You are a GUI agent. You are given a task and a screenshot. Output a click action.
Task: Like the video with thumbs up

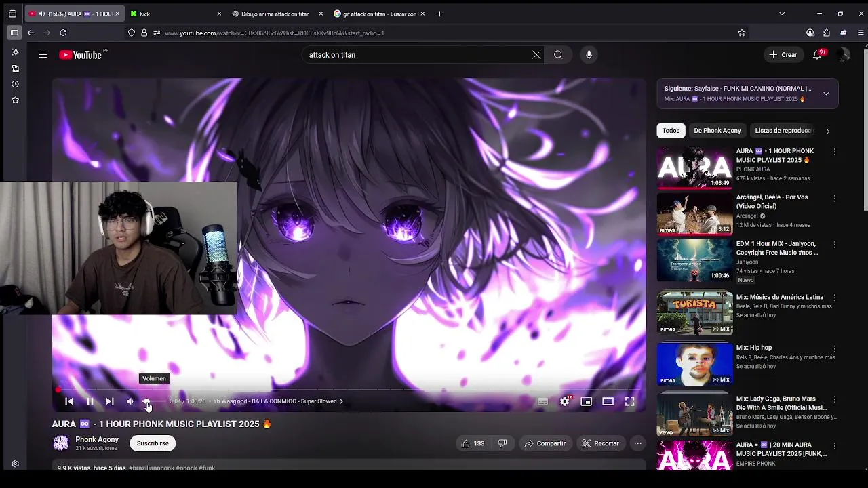coord(473,443)
